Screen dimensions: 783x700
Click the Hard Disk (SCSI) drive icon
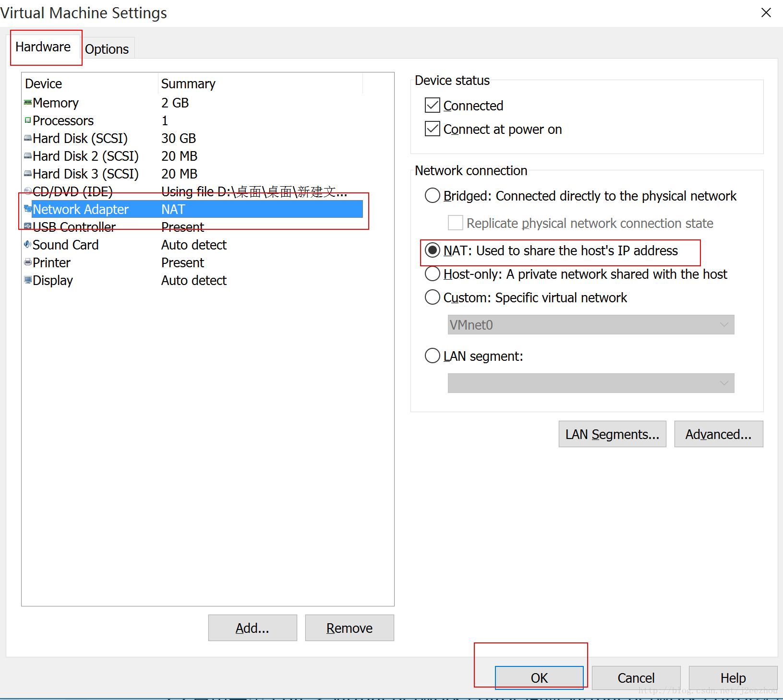[28, 138]
